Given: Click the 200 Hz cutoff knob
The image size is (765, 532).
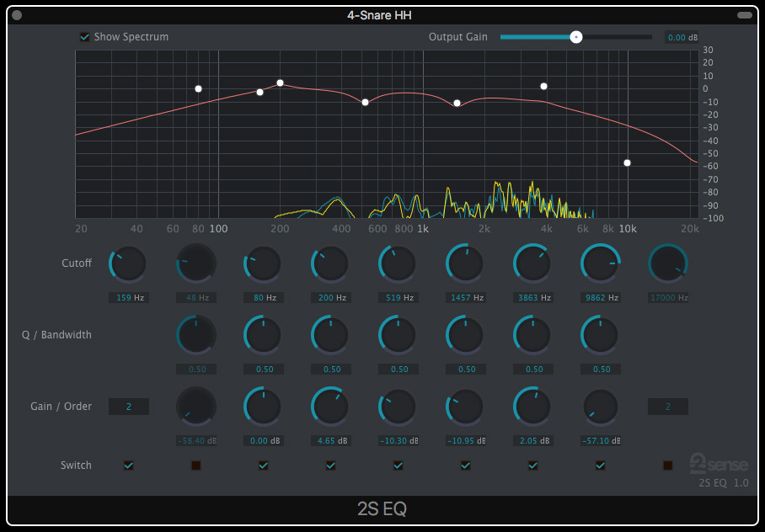Looking at the screenshot, I should 330,263.
